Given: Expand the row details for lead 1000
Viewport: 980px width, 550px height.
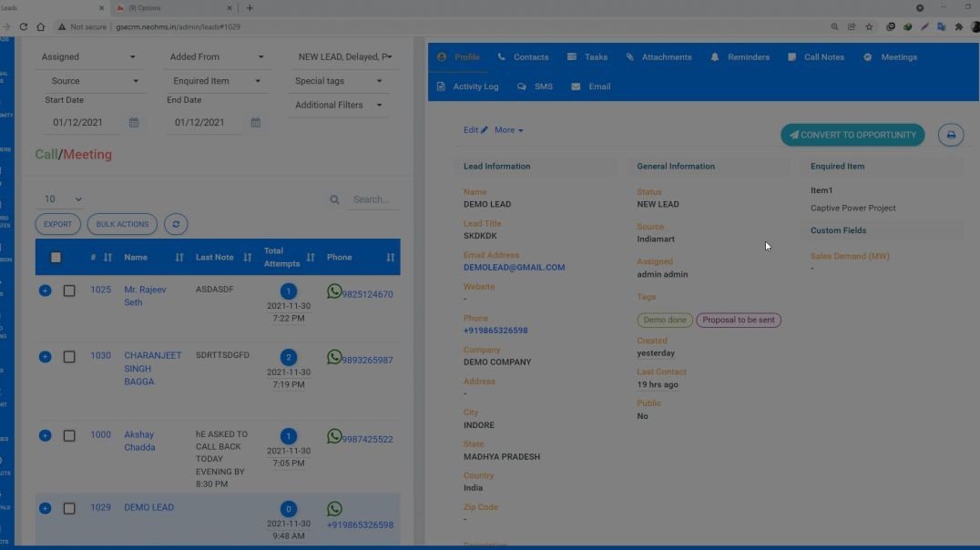Looking at the screenshot, I should click(45, 435).
